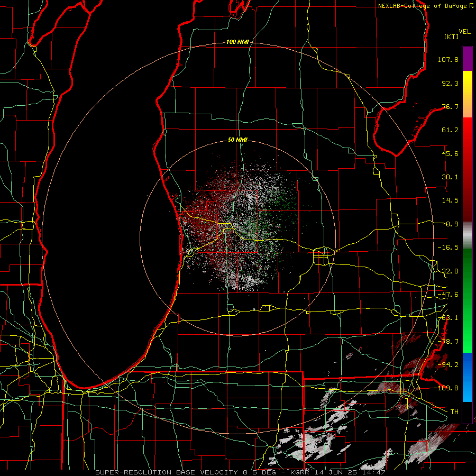Click the -78.7 velocity scale value

coord(448,342)
